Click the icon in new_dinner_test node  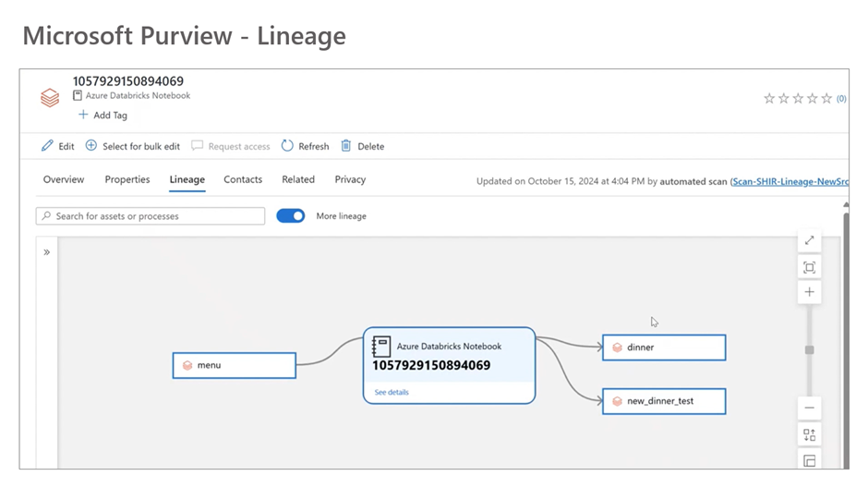(617, 401)
